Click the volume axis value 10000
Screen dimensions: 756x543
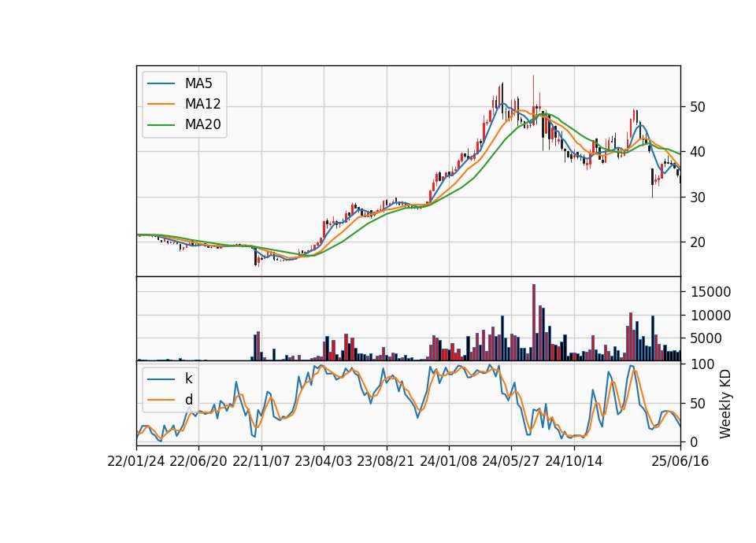click(x=710, y=316)
